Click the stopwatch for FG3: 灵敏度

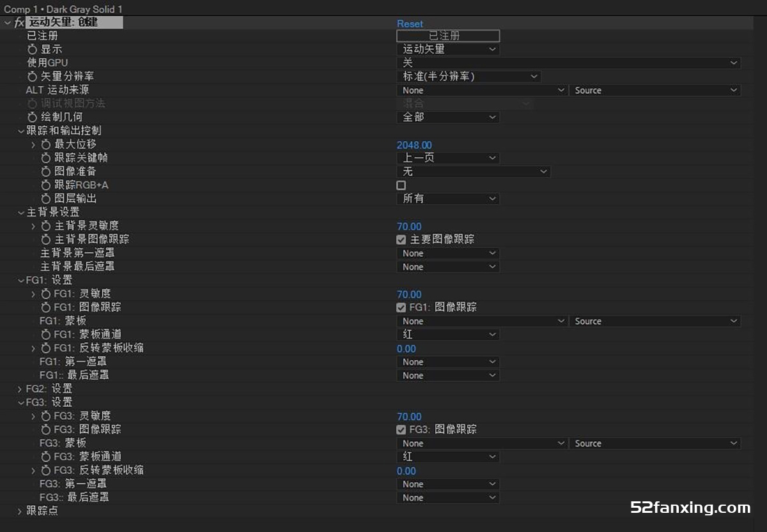pos(45,416)
